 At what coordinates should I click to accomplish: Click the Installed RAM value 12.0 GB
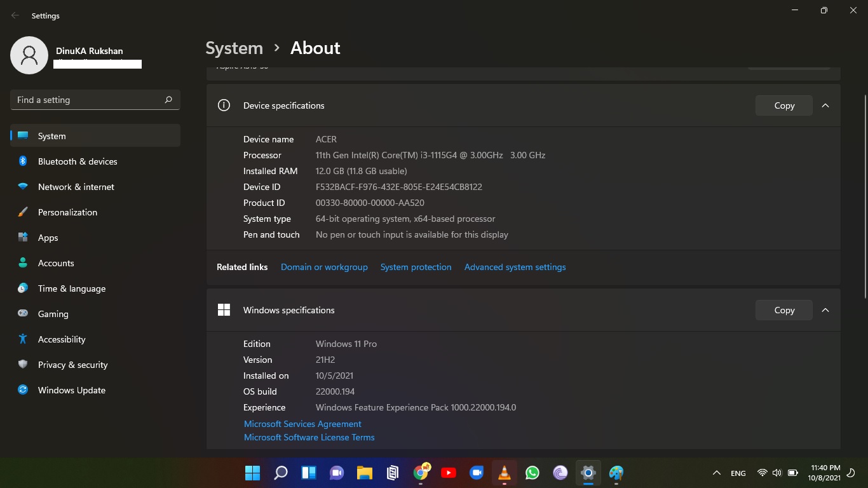362,171
